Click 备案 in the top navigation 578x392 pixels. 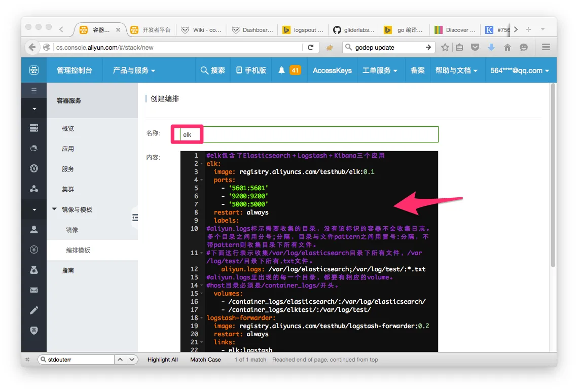click(417, 70)
